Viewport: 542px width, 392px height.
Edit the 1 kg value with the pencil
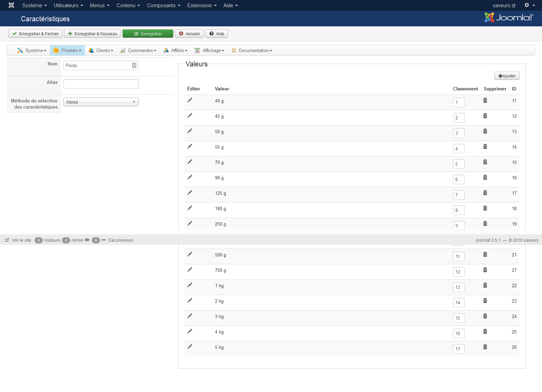click(x=190, y=285)
